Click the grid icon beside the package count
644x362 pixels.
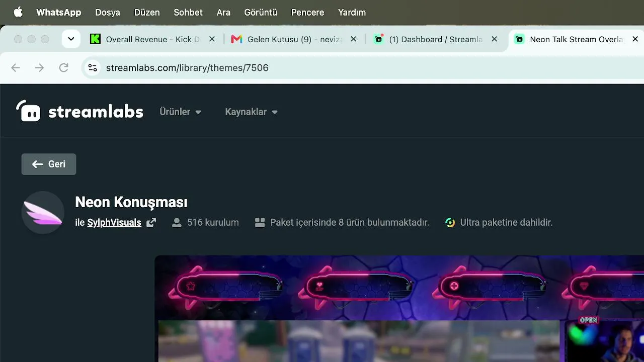260,222
